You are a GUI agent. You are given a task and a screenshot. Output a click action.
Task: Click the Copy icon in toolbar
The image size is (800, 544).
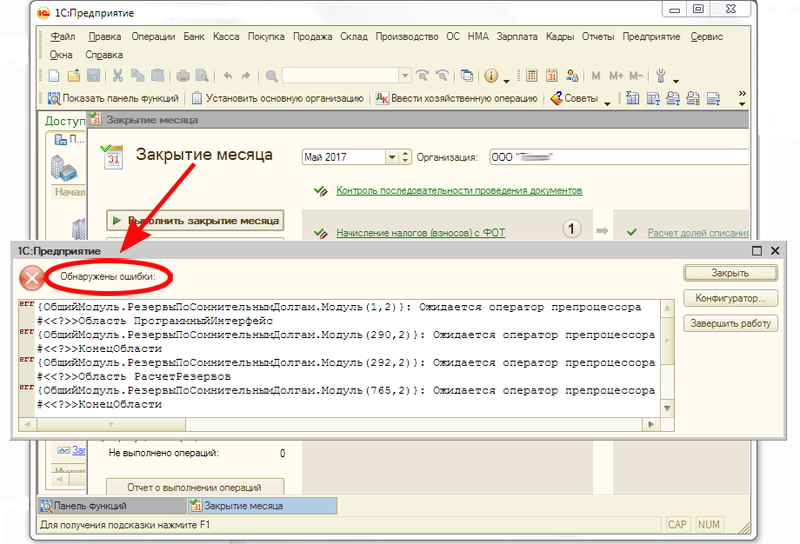click(137, 76)
